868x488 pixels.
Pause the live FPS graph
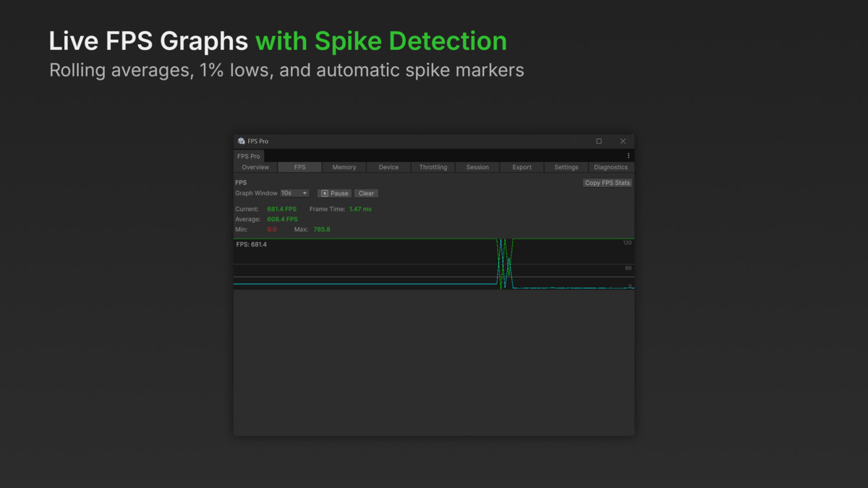tap(335, 193)
